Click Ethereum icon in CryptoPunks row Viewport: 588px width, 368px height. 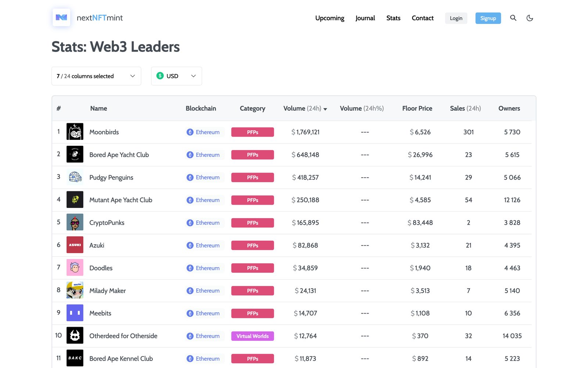[x=190, y=223]
